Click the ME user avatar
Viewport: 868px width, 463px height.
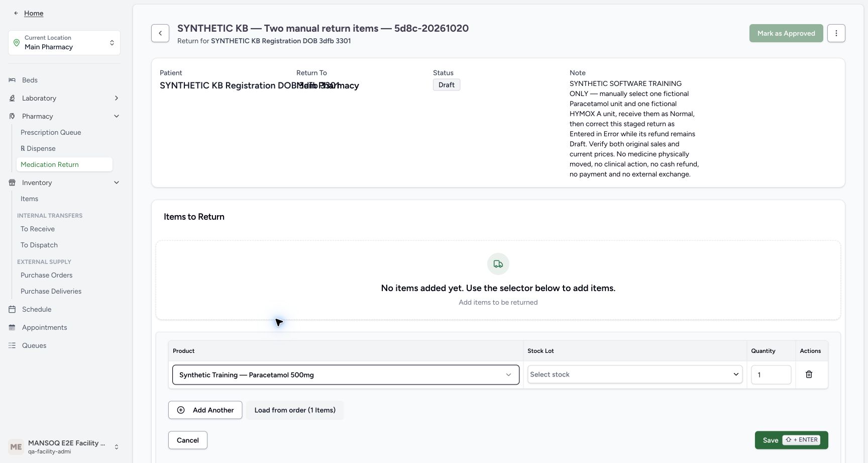click(x=16, y=447)
